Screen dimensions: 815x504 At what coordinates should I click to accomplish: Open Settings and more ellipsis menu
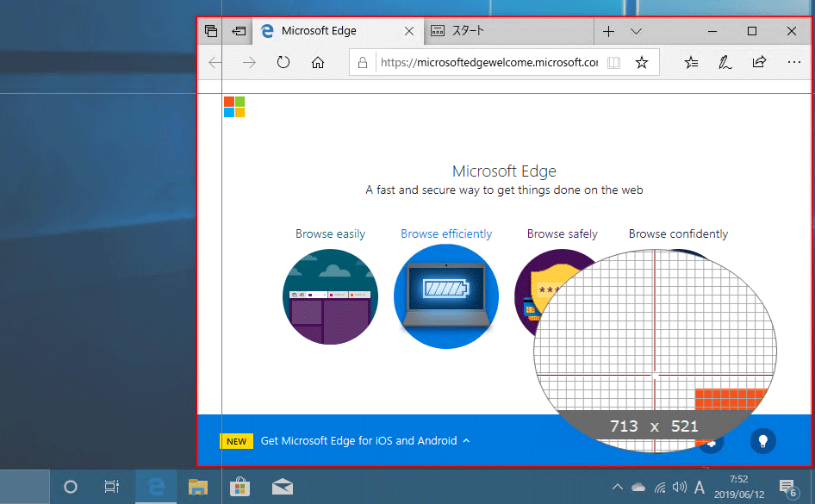[x=793, y=63]
